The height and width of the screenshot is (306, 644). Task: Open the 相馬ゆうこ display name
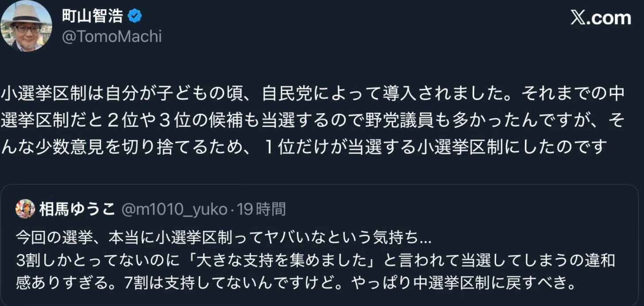click(77, 209)
